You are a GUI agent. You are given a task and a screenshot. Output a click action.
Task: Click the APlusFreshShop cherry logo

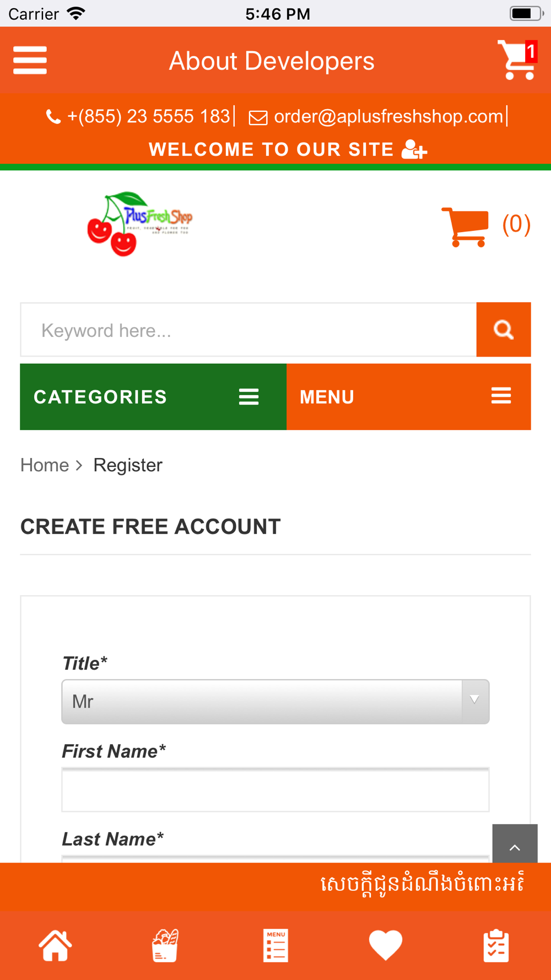[140, 223]
